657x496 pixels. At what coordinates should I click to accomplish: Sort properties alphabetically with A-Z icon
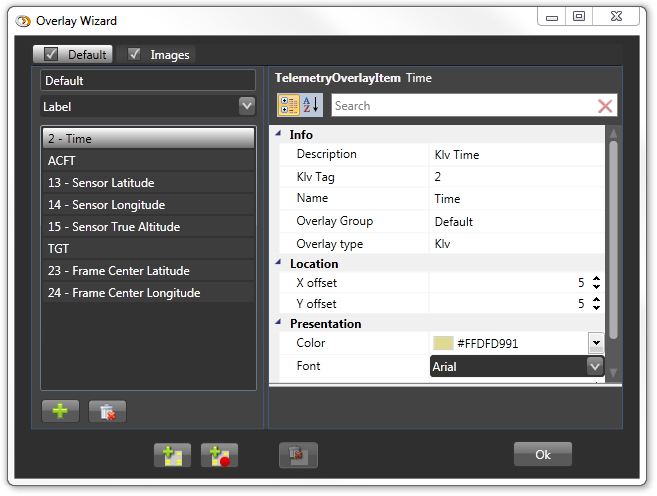pyautogui.click(x=311, y=105)
